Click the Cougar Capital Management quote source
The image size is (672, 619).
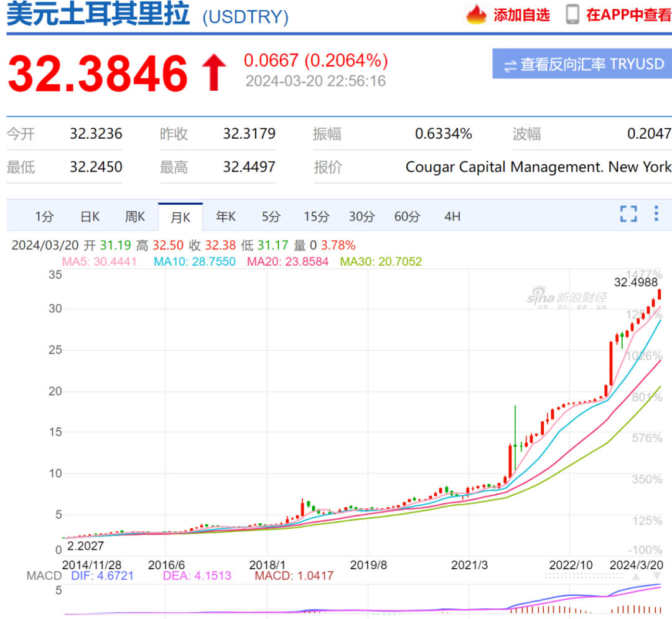pyautogui.click(x=539, y=167)
